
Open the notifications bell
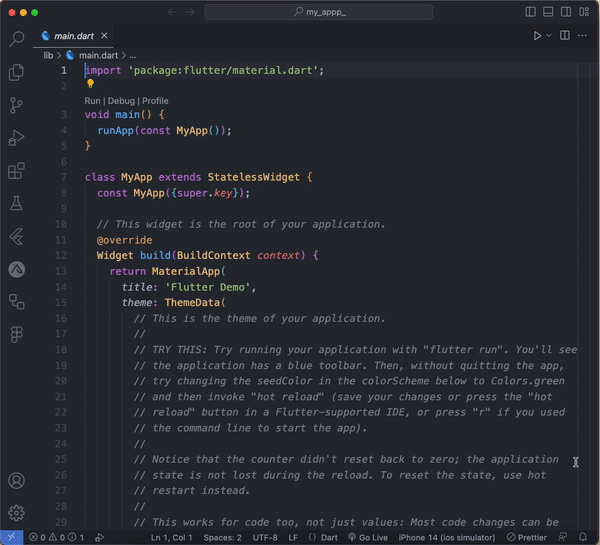click(x=582, y=537)
